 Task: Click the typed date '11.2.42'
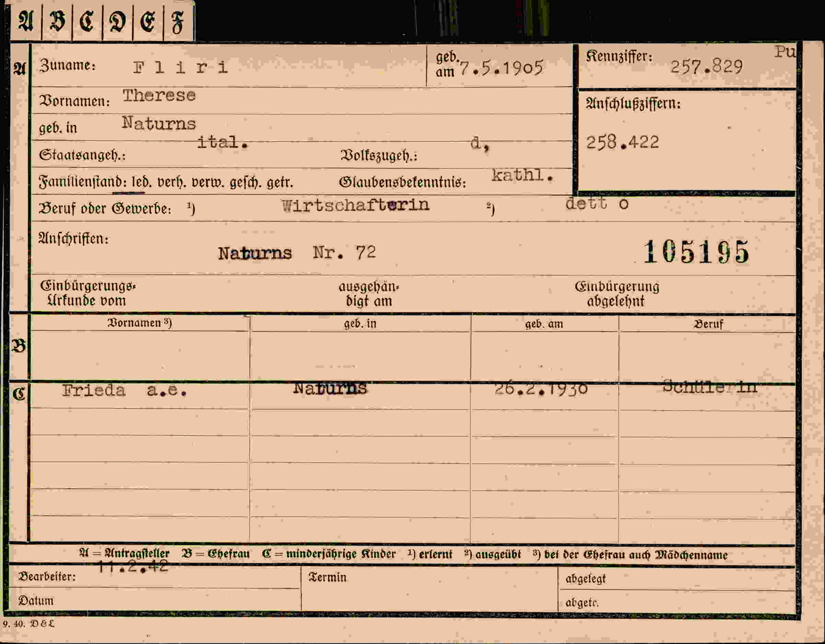133,566
